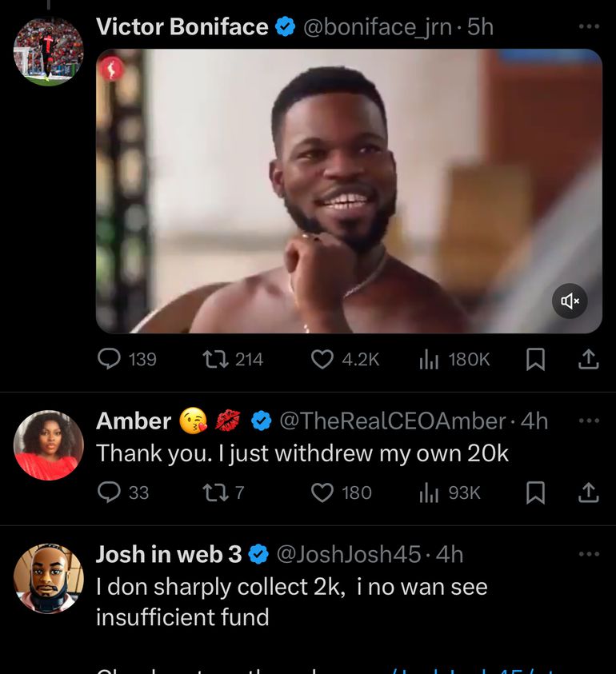The height and width of the screenshot is (674, 616).
Task: Share Victor Boniface's tweet
Action: point(588,360)
